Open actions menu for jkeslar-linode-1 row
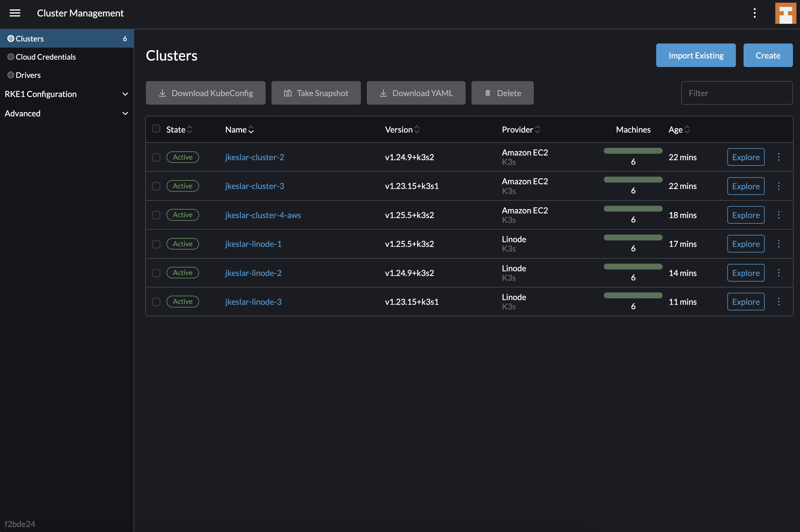800x532 pixels. point(779,244)
